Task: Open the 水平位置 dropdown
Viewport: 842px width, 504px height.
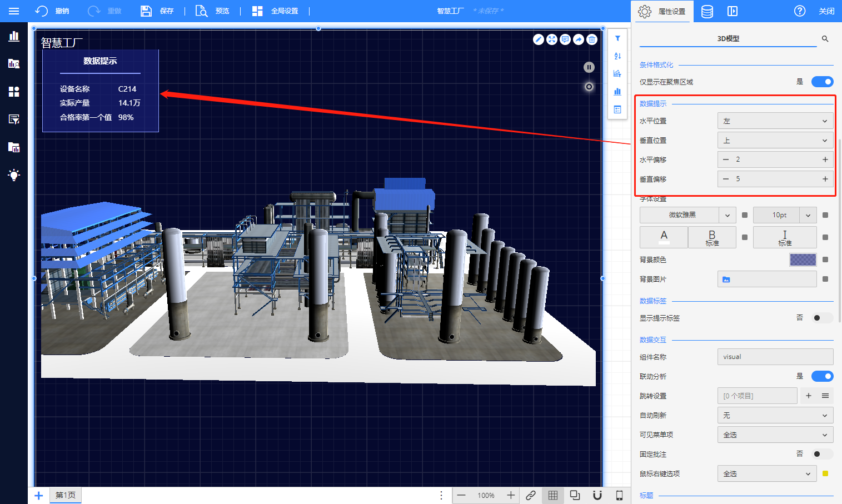Action: [x=775, y=121]
